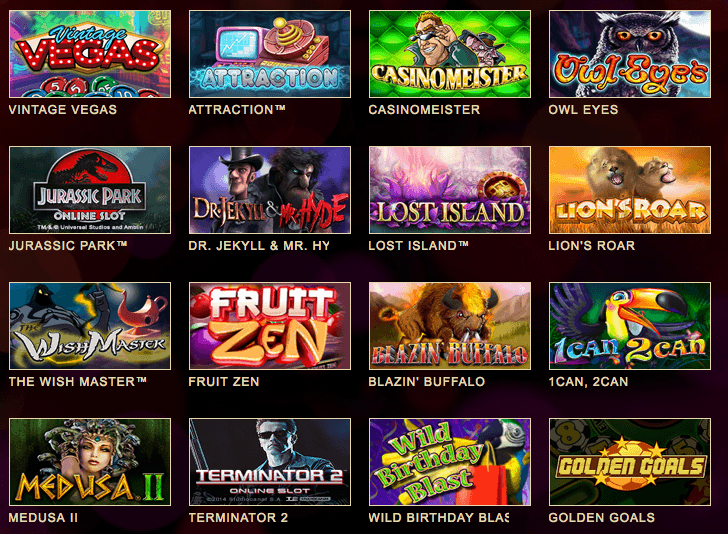This screenshot has width=728, height=534.
Task: Select the Fruit Zen slot image
Action: 270,326
